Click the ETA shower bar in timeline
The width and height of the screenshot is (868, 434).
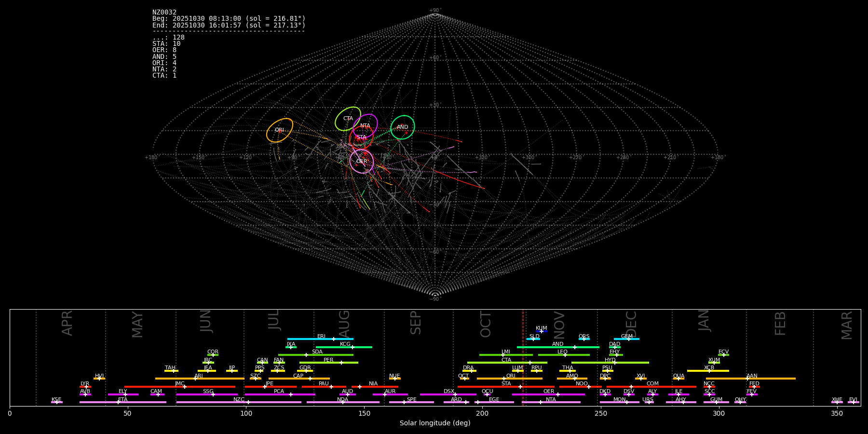pos(123,402)
